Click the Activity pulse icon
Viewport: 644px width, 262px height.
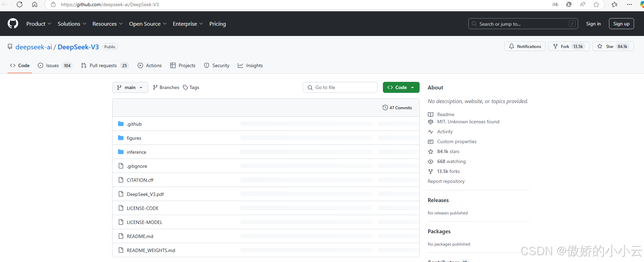tap(431, 132)
